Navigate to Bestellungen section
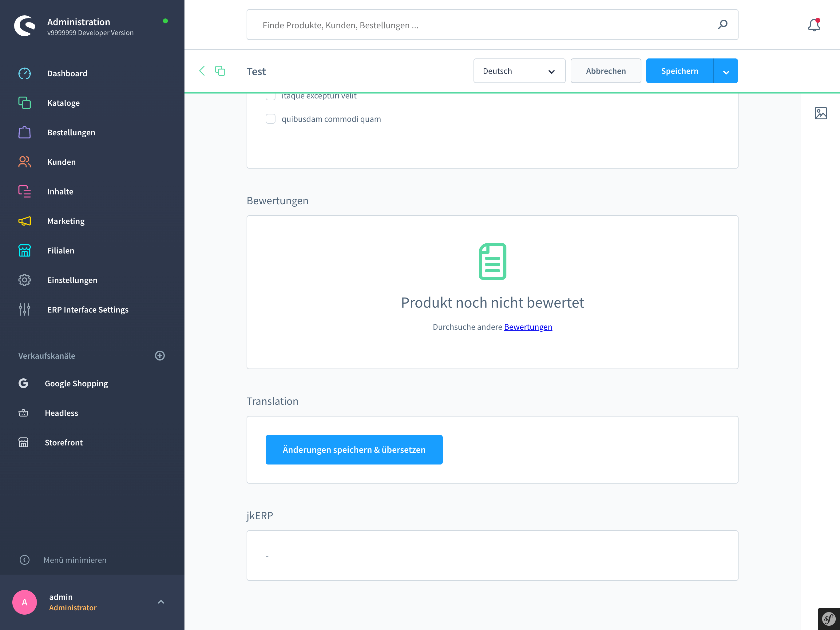The height and width of the screenshot is (630, 840). coord(71,132)
